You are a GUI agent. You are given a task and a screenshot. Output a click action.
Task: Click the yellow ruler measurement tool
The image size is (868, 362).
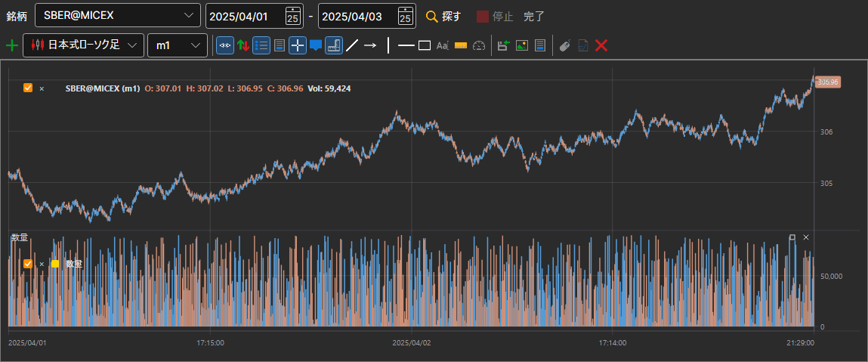(461, 45)
